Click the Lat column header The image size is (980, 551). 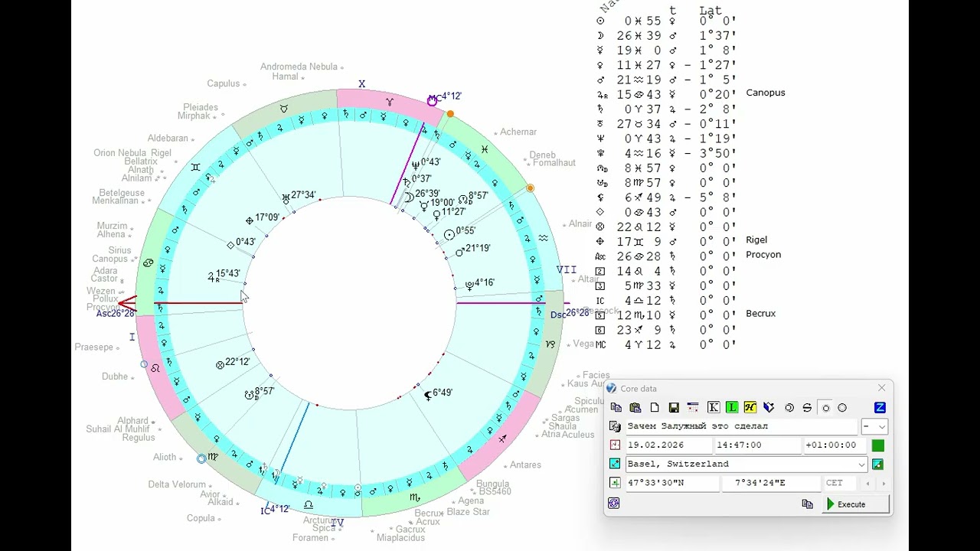710,11
